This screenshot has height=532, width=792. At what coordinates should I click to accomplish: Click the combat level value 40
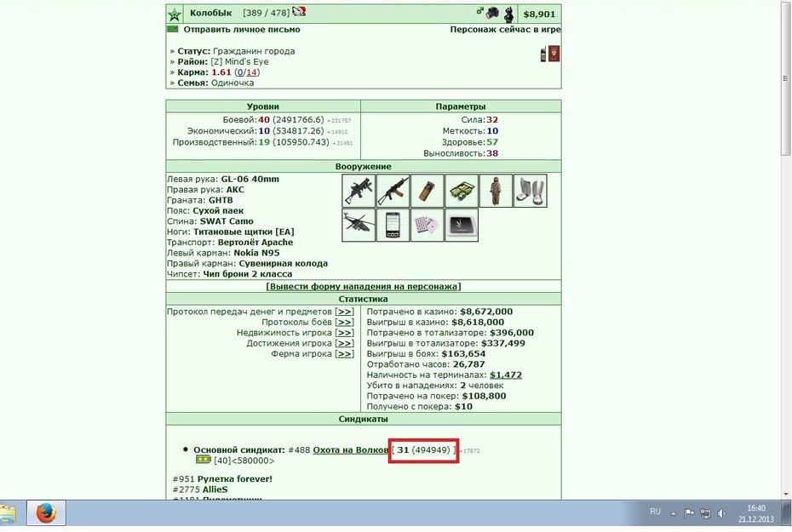point(264,120)
